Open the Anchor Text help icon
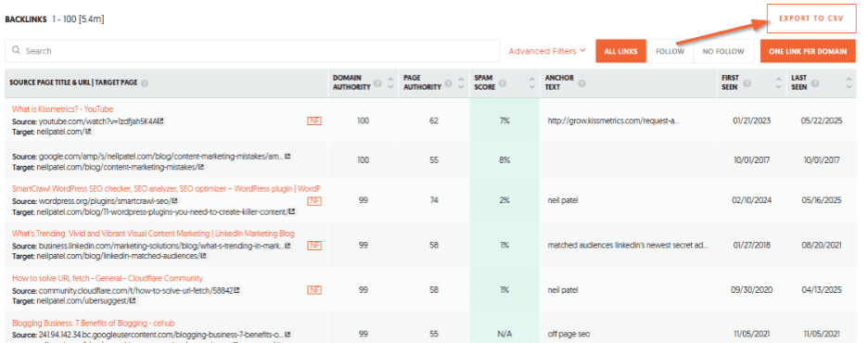Image resolution: width=868 pixels, height=343 pixels. (582, 84)
